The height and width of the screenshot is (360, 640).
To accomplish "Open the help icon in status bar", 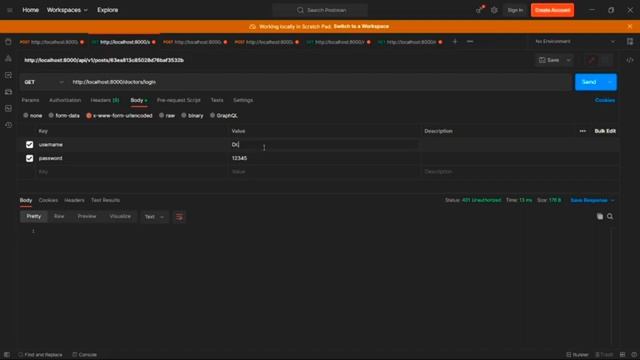I will 634,355.
